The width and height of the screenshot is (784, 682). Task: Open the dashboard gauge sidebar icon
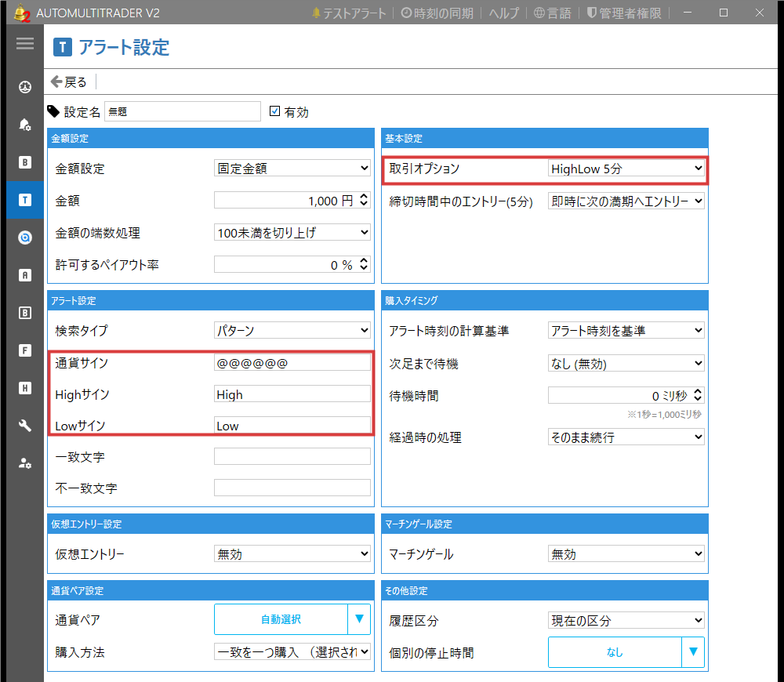point(25,87)
